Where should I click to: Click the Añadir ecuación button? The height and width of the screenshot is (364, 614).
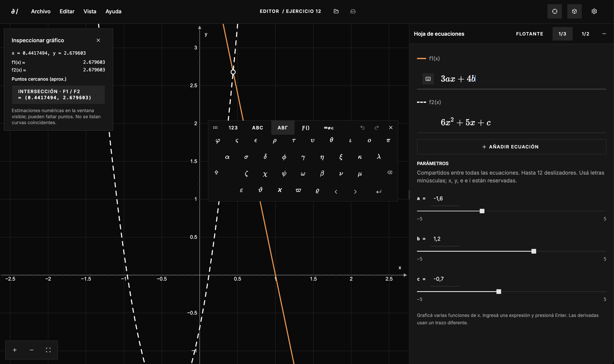click(x=512, y=147)
